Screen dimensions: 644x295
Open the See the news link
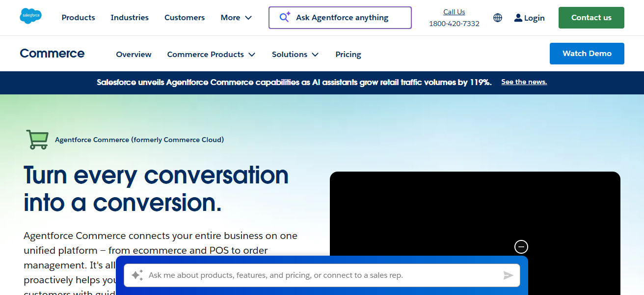click(x=524, y=82)
